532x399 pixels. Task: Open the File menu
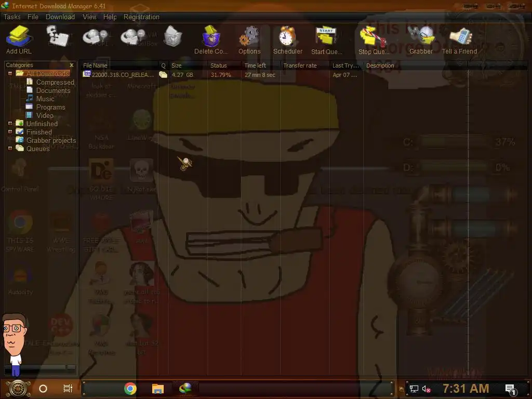click(33, 17)
